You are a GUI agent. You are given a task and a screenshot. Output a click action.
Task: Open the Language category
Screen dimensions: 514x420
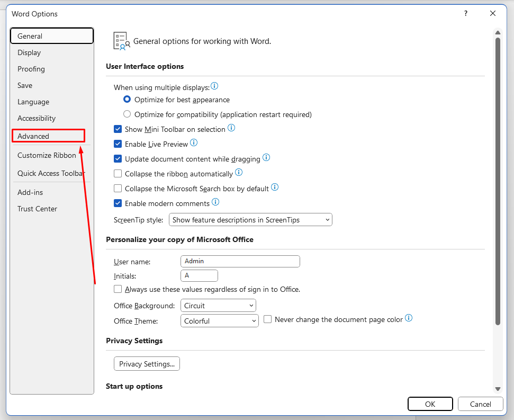(52, 102)
